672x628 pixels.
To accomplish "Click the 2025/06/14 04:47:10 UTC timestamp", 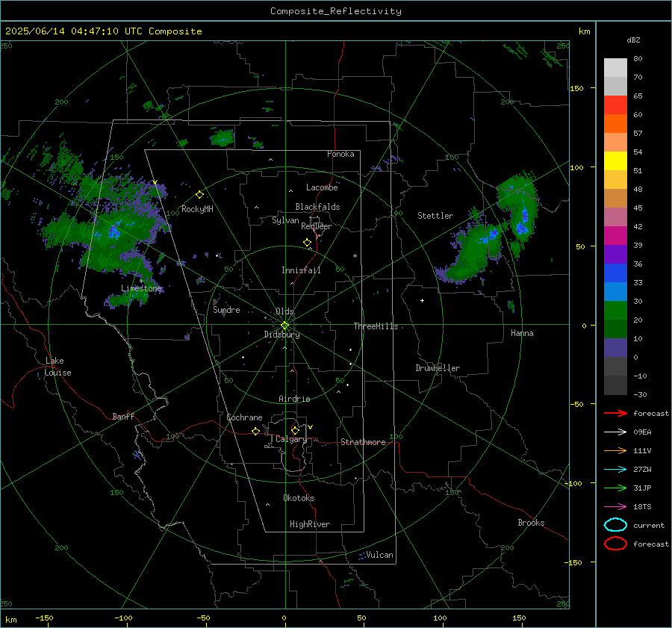I will [x=103, y=31].
